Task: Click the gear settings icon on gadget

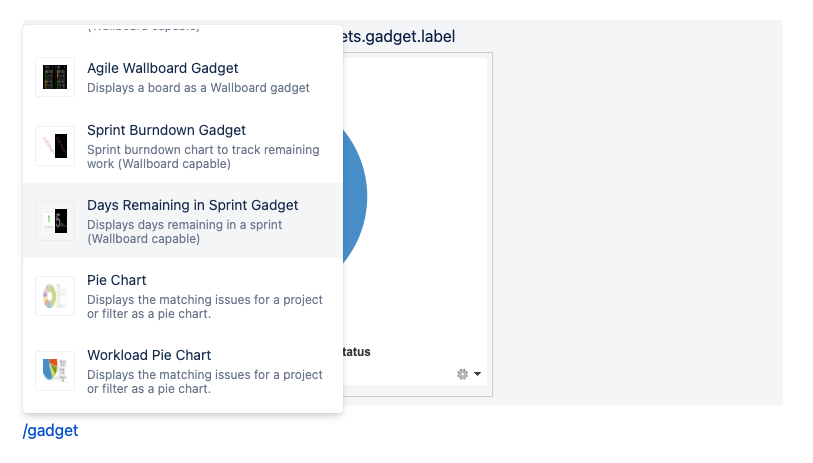Action: pos(462,374)
